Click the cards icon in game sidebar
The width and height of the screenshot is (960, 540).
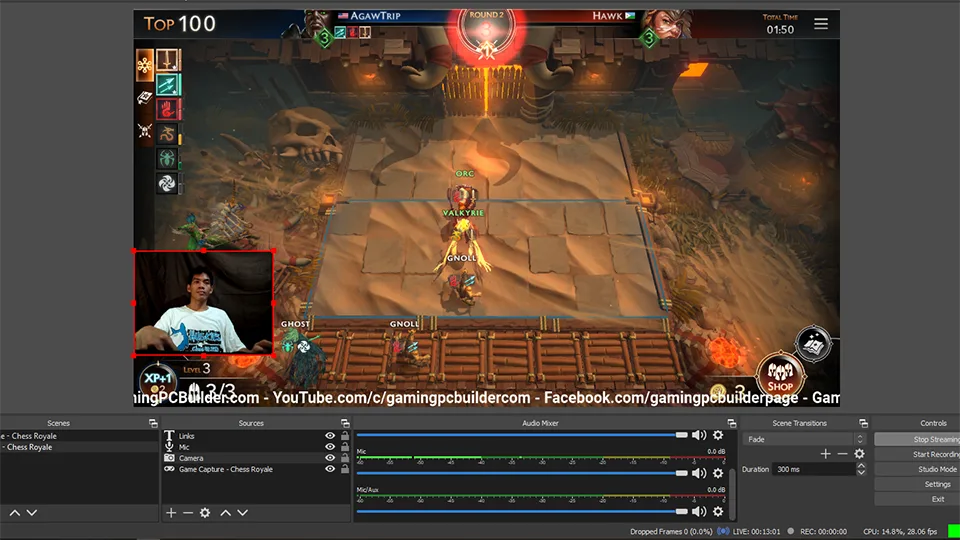click(144, 97)
